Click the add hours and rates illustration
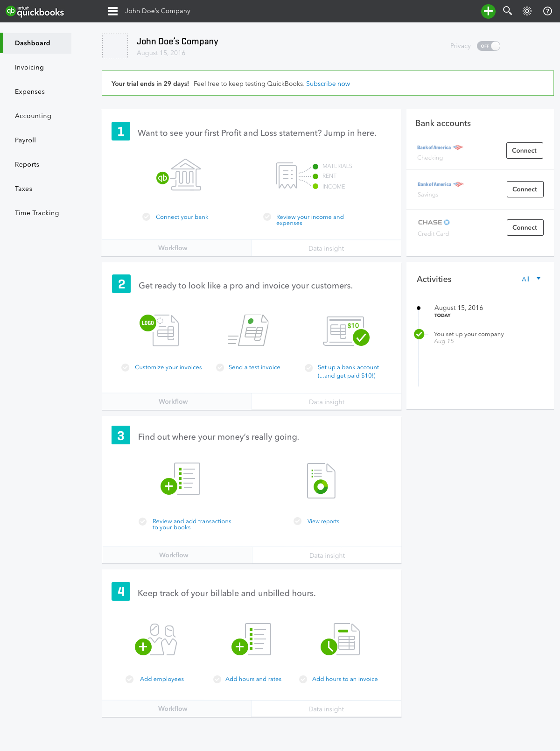The height and width of the screenshot is (751, 560). click(x=252, y=639)
